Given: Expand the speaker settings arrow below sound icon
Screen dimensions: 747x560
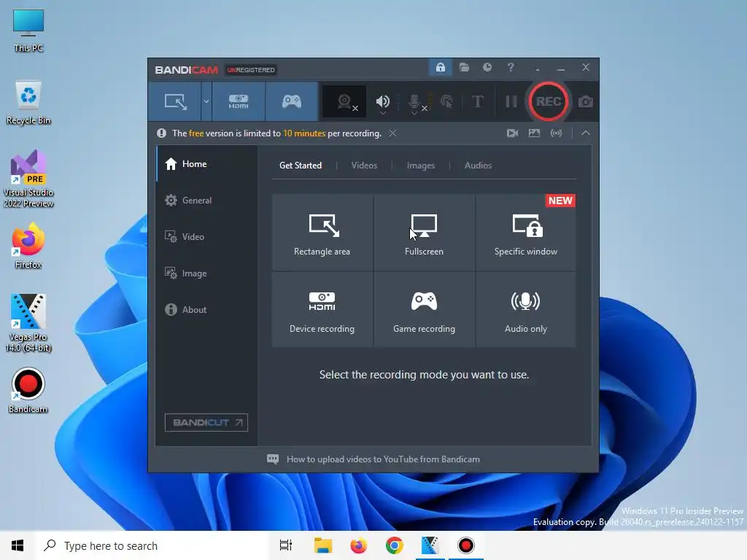Looking at the screenshot, I should [x=382, y=113].
